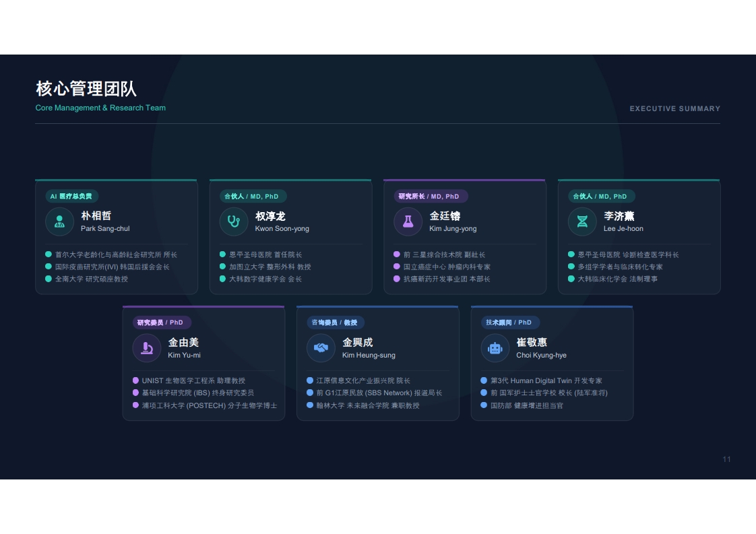756x534 pixels.
Task: Select the '研究委员 / PhD' badge
Action: pyautogui.click(x=160, y=323)
